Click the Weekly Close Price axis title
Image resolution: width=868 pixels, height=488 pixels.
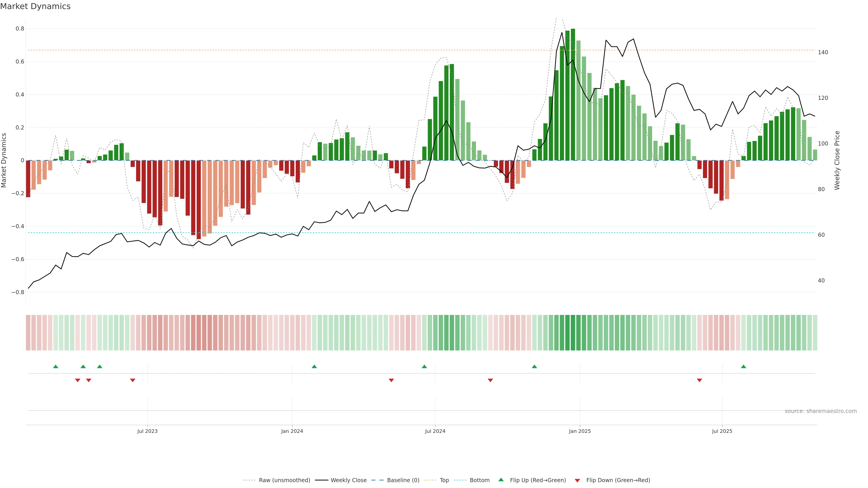(x=837, y=160)
